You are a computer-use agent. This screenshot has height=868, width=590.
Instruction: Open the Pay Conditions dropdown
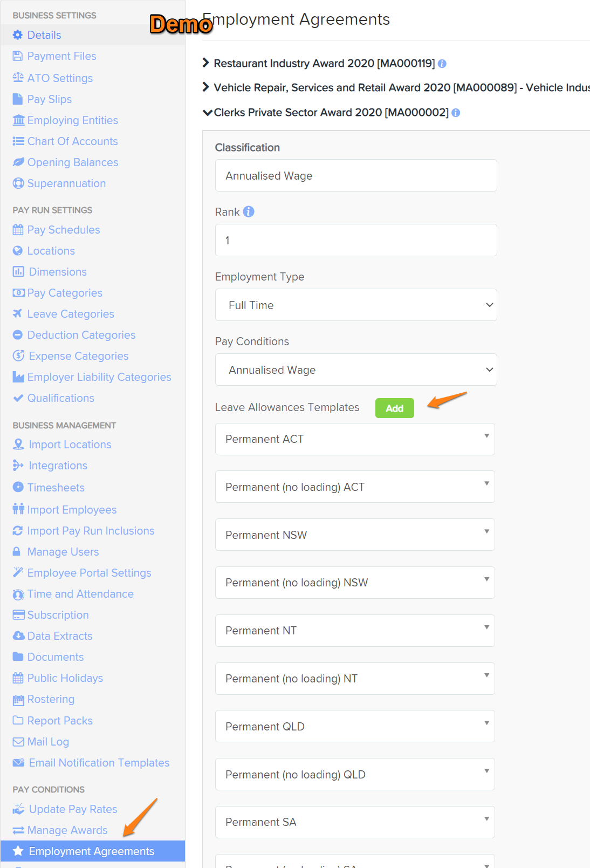coord(356,370)
